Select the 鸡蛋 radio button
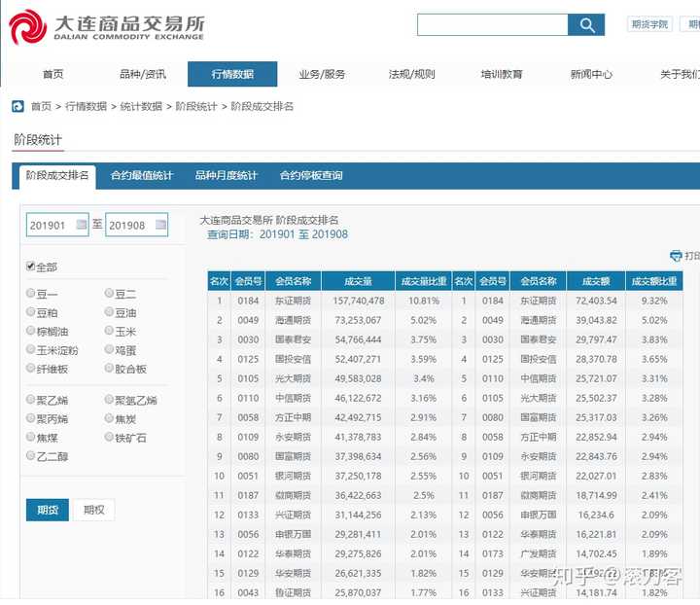The width and height of the screenshot is (700, 605). tap(109, 349)
